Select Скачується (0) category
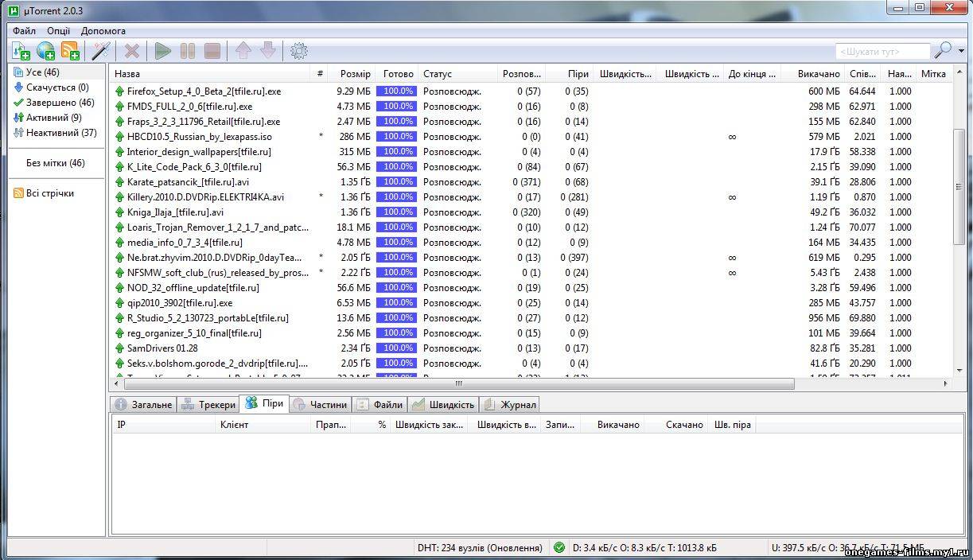Viewport: 973px width, 560px height. [x=51, y=87]
